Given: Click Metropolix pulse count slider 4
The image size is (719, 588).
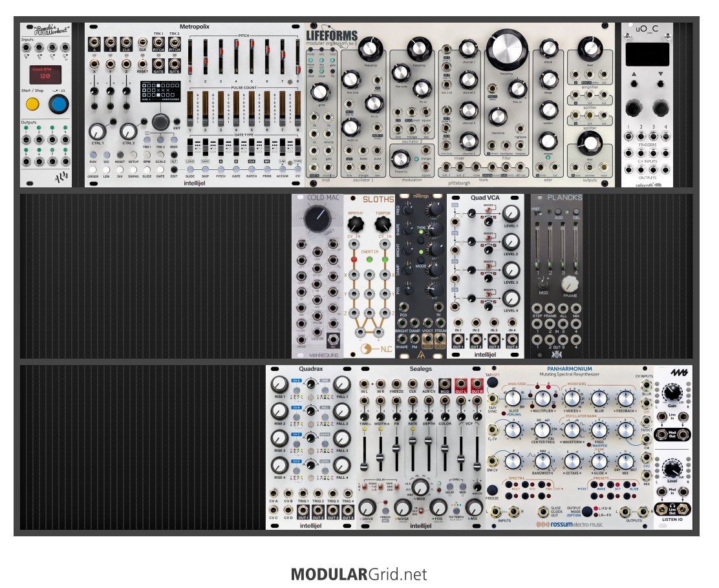Looking at the screenshot, I should pos(237,109).
